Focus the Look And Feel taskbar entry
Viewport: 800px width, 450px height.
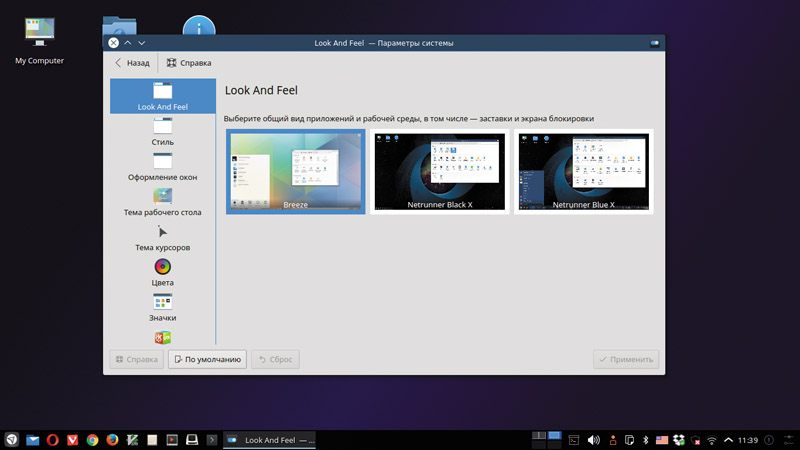tap(269, 440)
